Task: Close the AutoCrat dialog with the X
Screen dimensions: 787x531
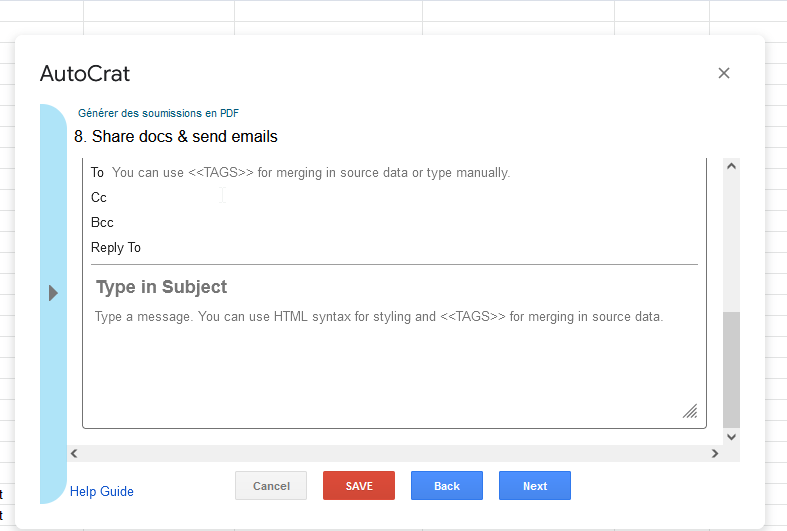Action: pyautogui.click(x=724, y=73)
